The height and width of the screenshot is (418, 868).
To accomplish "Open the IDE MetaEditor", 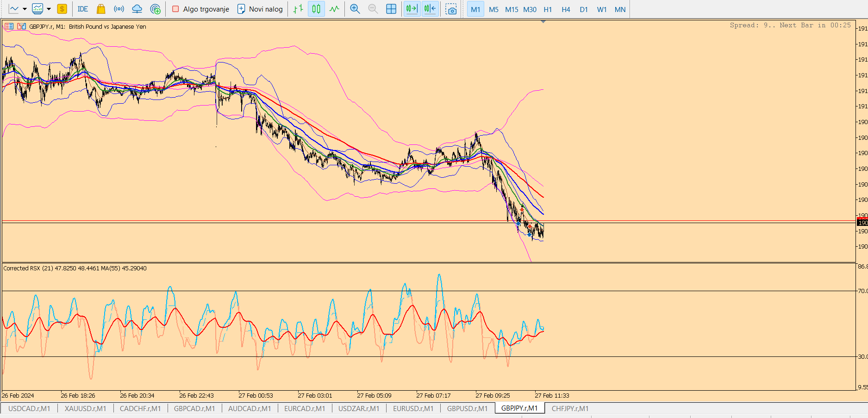I will 83,9.
